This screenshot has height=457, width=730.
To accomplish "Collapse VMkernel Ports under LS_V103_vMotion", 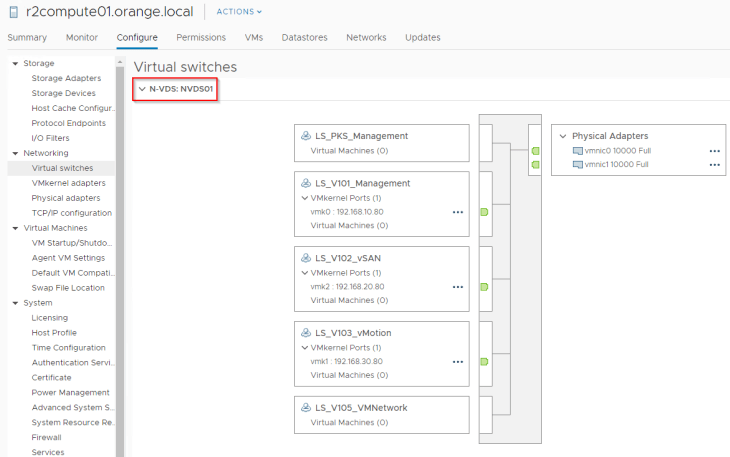I will [304, 348].
